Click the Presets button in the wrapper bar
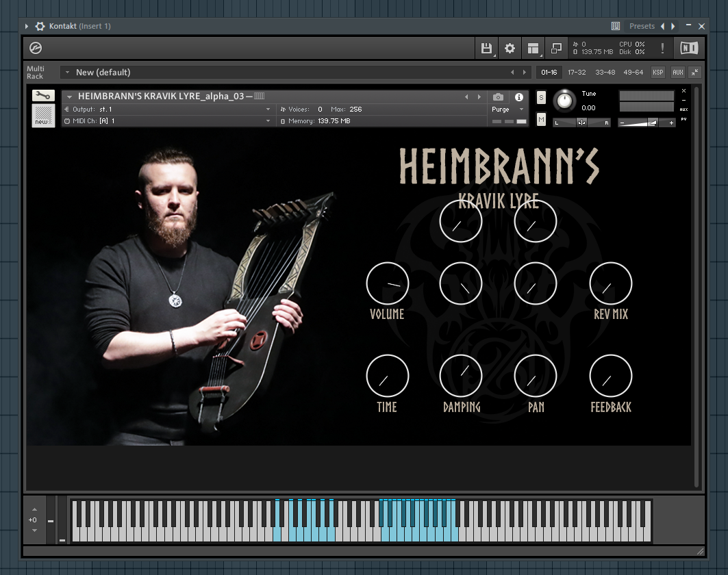Viewport: 728px width, 575px height. click(642, 26)
